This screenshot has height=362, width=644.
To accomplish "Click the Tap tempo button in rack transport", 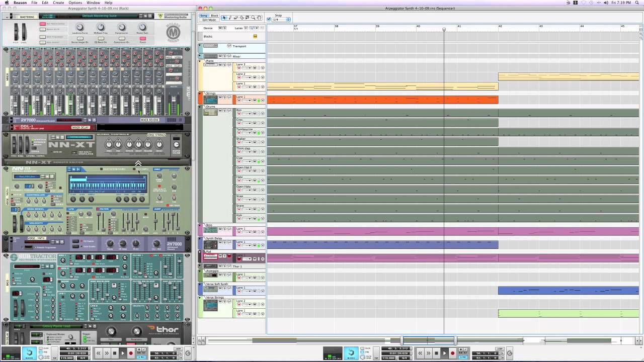I will [x=54, y=353].
